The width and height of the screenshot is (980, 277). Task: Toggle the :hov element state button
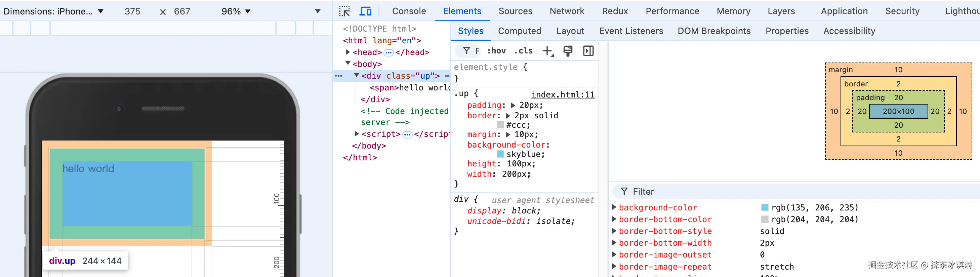point(496,51)
